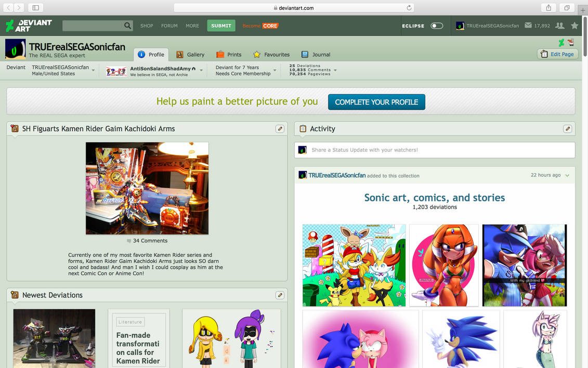The width and height of the screenshot is (588, 368).
Task: Expand the Deviations stats dropdown
Action: click(335, 70)
